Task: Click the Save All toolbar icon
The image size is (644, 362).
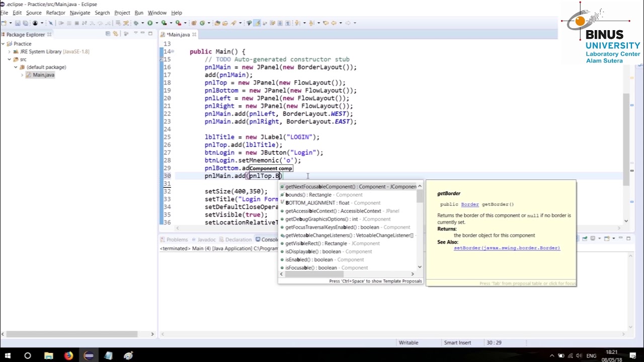Action: click(26, 23)
